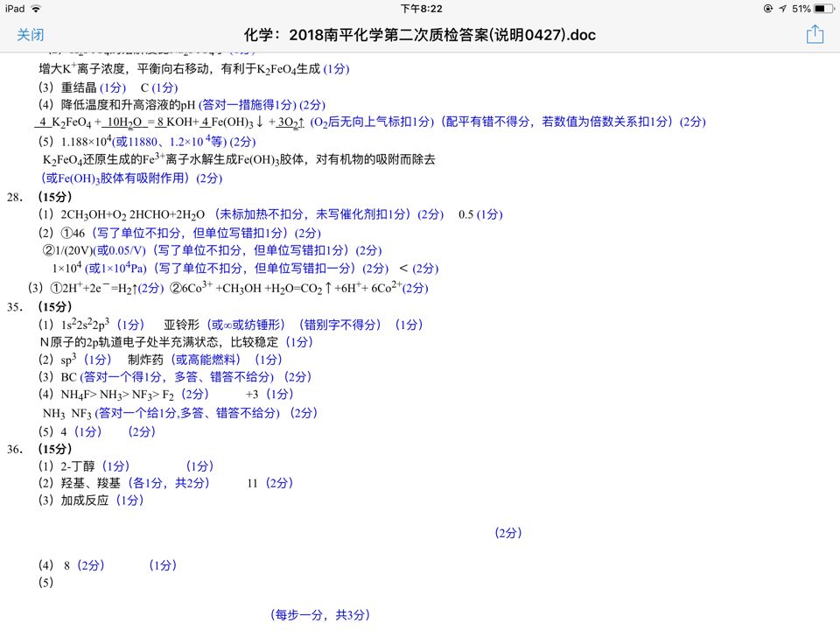Tap the Wi-Fi icon in status bar
The height and width of the screenshot is (630, 840).
tap(36, 9)
